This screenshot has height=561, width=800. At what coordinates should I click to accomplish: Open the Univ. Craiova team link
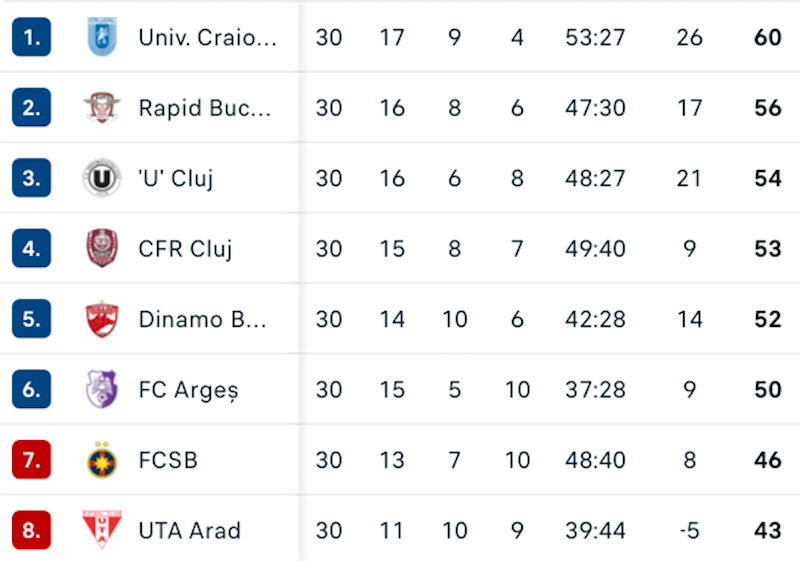(207, 38)
